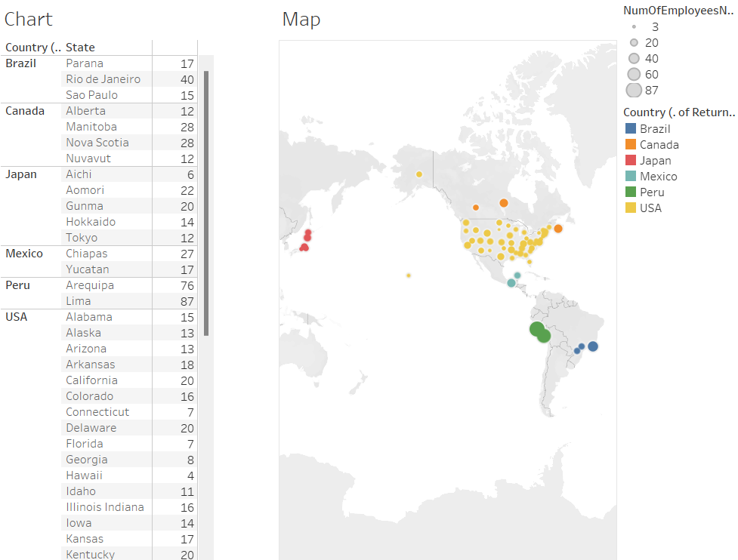Click the value 87 for Lima
Screen dimensions: 738x560
point(187,301)
